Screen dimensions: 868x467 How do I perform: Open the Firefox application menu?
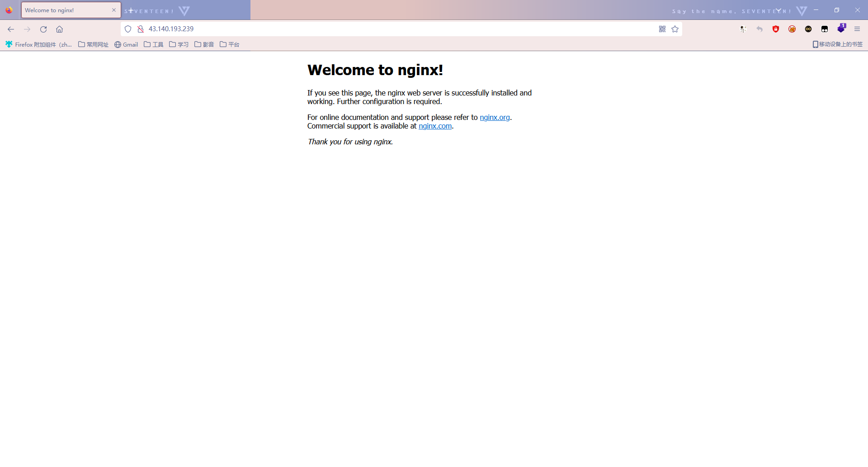pyautogui.click(x=857, y=29)
